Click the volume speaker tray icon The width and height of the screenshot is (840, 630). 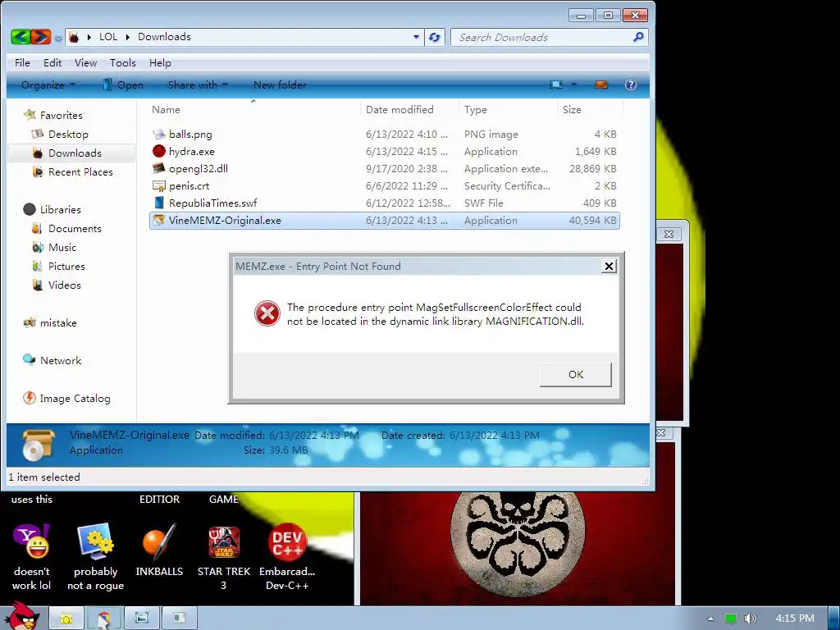pyautogui.click(x=750, y=619)
